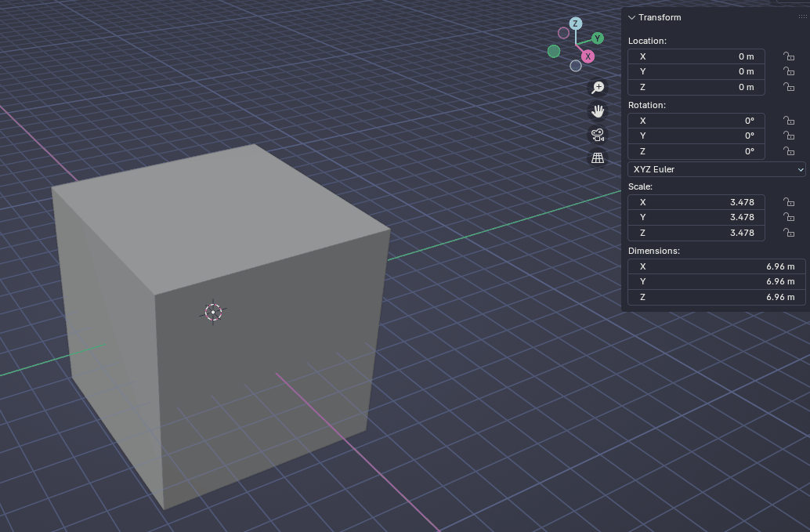Click the 'Location:' label

tap(647, 41)
